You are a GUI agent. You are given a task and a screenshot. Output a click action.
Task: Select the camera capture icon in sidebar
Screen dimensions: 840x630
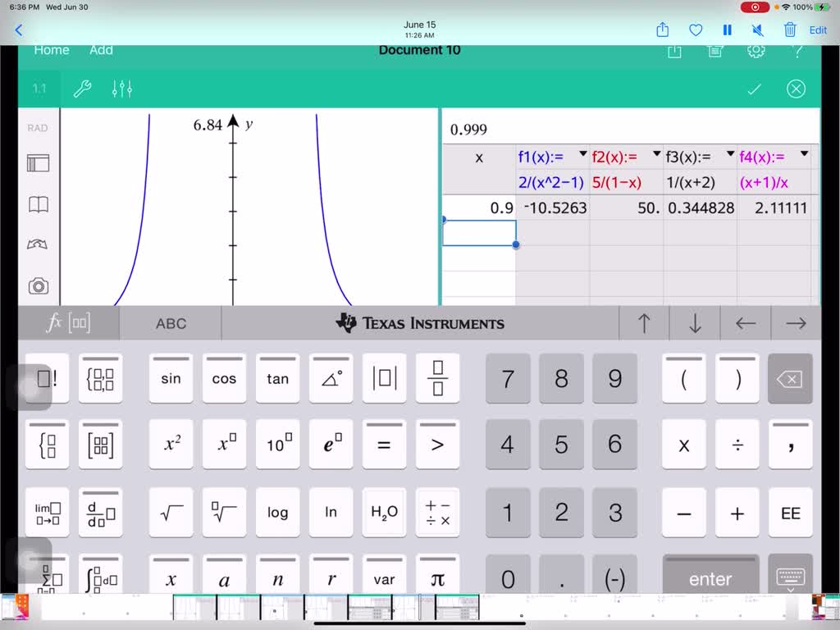(x=37, y=285)
